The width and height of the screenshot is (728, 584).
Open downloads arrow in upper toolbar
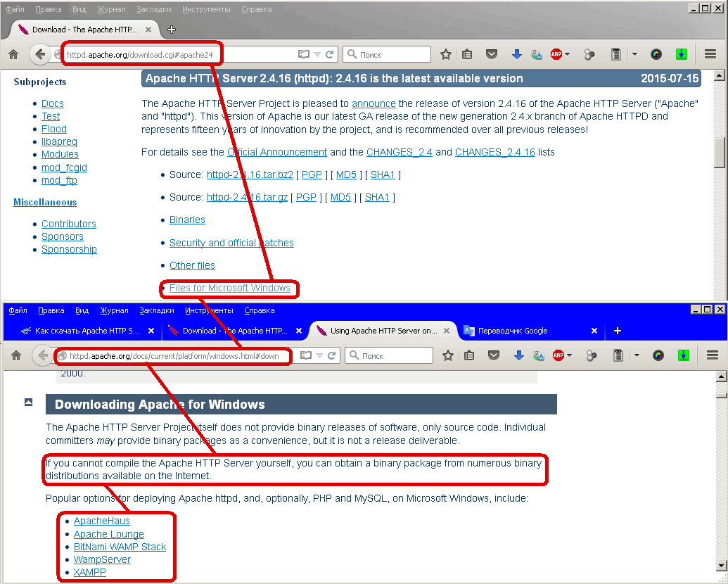tap(517, 54)
